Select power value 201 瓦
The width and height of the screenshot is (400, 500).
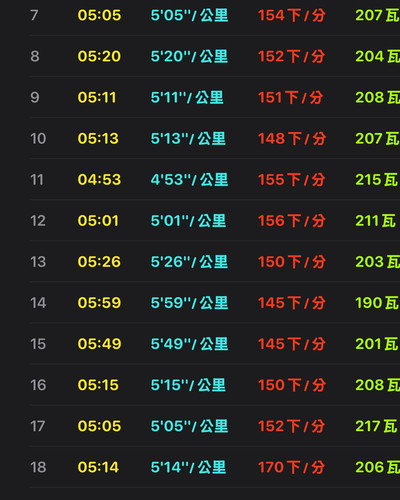377,344
